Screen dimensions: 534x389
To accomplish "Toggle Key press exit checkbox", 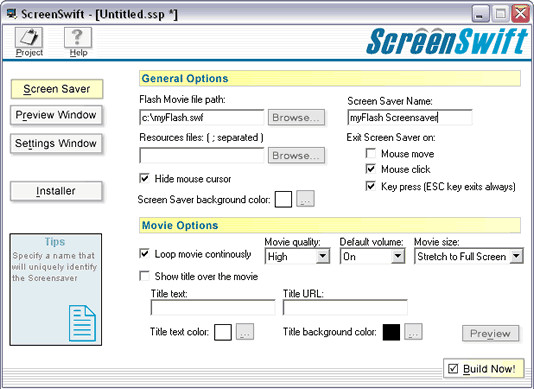I will pyautogui.click(x=371, y=186).
